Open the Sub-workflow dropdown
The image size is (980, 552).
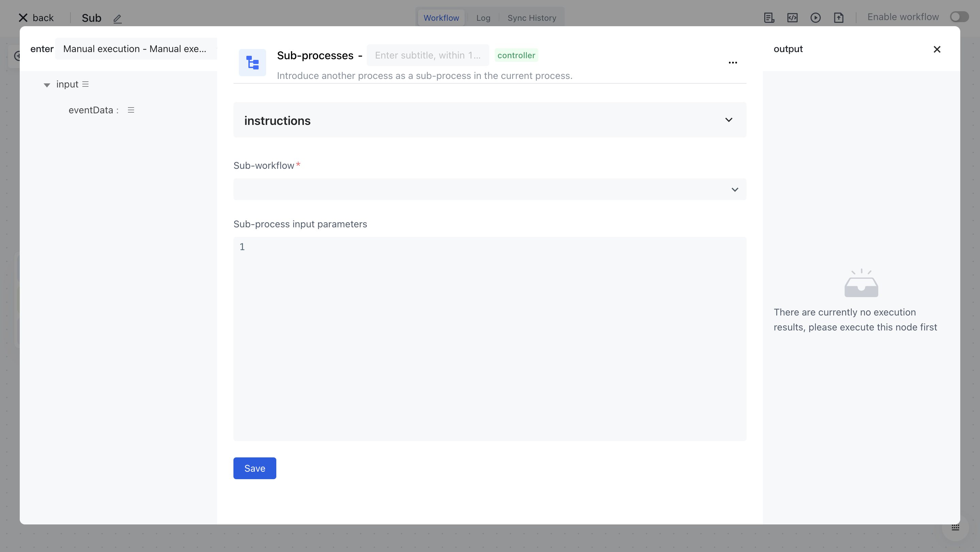pyautogui.click(x=490, y=190)
